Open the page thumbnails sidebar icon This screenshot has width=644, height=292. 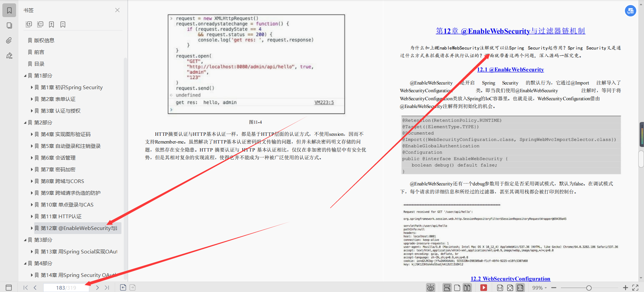tap(9, 25)
